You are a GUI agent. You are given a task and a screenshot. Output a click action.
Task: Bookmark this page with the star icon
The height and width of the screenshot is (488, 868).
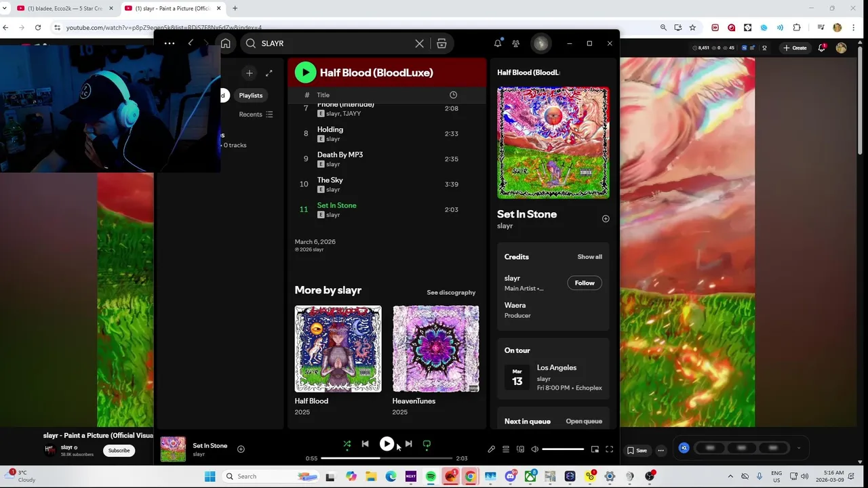pos(692,28)
